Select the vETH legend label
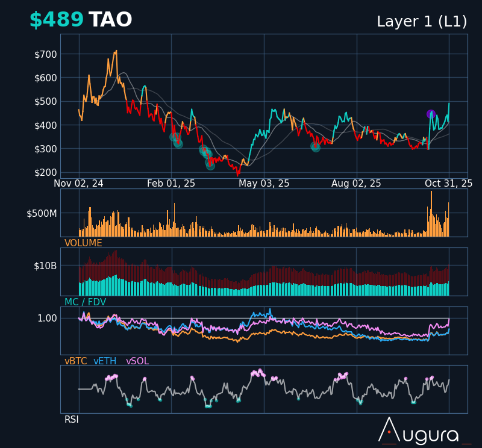The image size is (482, 448). coord(105,361)
